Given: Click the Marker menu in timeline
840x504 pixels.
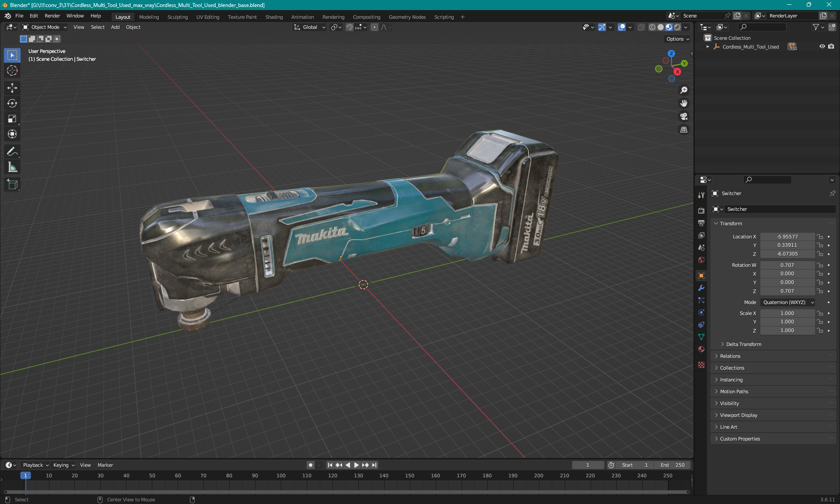Looking at the screenshot, I should (x=105, y=465).
